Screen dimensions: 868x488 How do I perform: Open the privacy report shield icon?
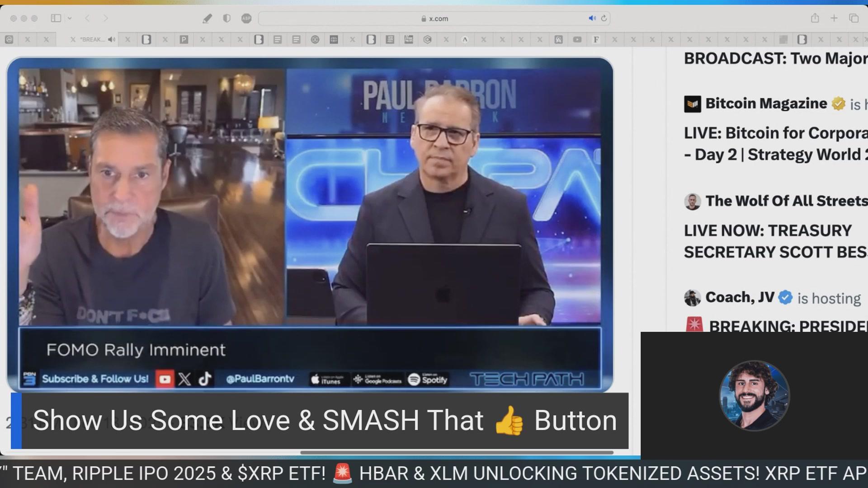pyautogui.click(x=227, y=18)
